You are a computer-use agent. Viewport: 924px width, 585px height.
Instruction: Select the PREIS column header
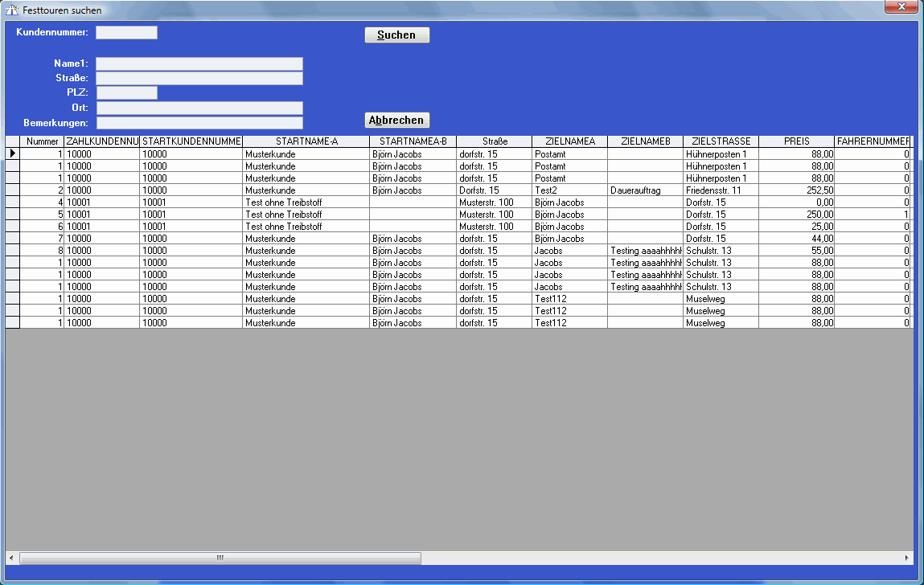click(796, 141)
